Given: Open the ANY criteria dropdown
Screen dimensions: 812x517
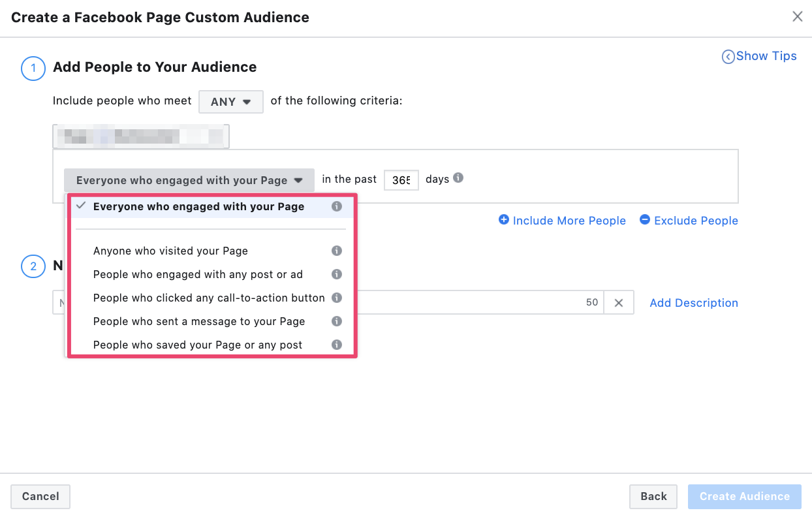Looking at the screenshot, I should [230, 101].
